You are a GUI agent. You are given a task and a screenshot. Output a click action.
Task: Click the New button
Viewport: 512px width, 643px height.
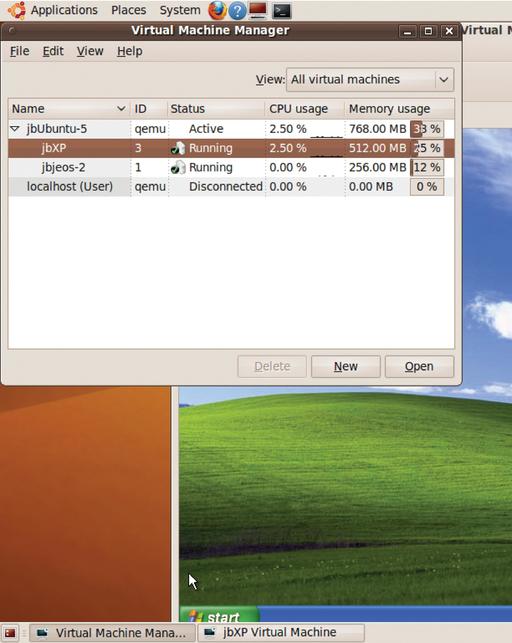pyautogui.click(x=346, y=366)
